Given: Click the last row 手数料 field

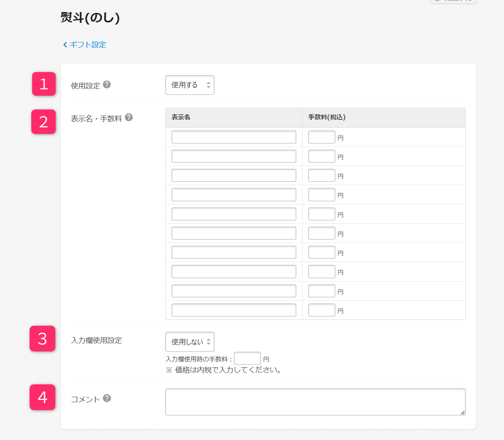Looking at the screenshot, I should (x=321, y=310).
